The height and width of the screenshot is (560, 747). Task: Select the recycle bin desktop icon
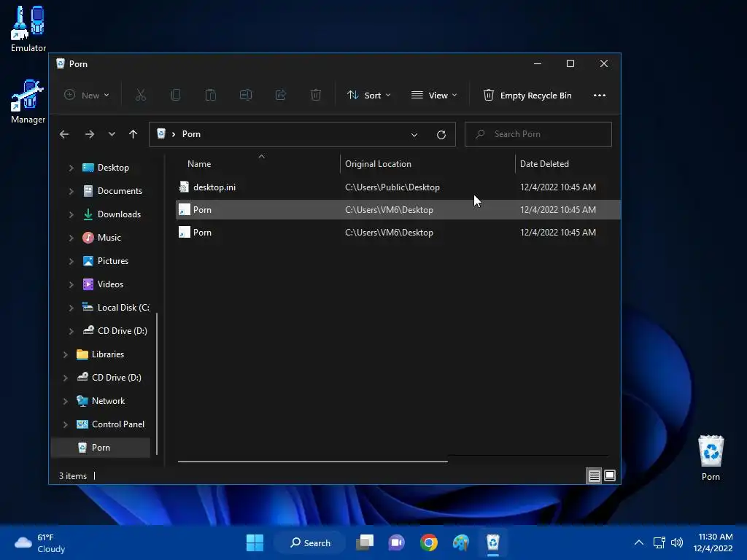coord(711,458)
